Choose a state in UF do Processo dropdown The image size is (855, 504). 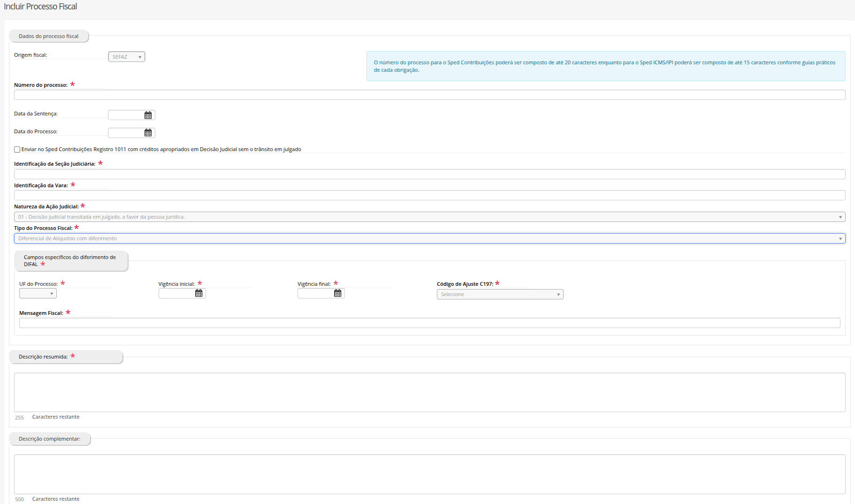[x=38, y=294]
